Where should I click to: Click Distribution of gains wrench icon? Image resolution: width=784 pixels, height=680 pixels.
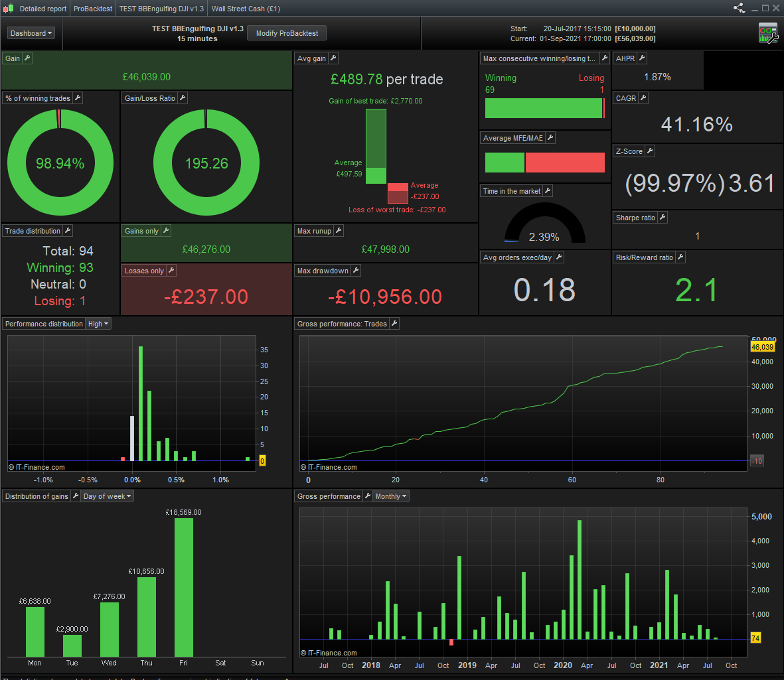coord(76,496)
